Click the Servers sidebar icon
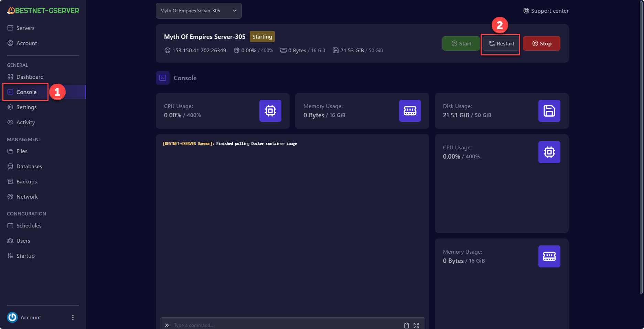This screenshot has height=329, width=644. (x=10, y=28)
